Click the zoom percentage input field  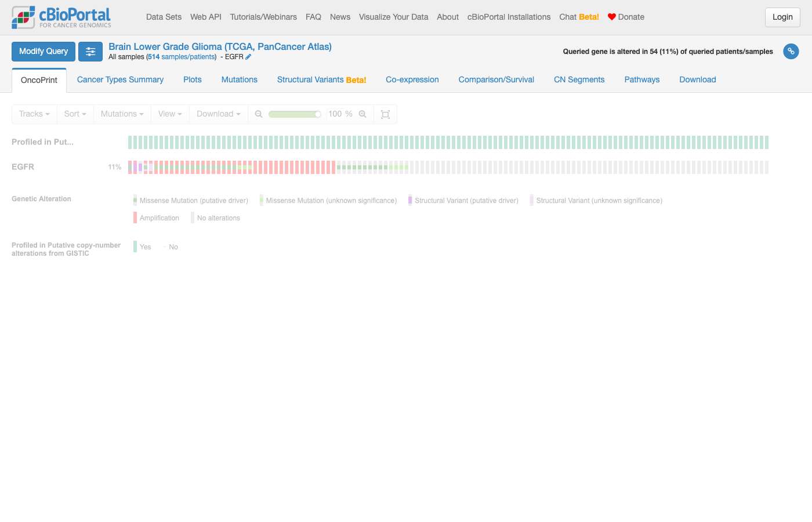[335, 114]
